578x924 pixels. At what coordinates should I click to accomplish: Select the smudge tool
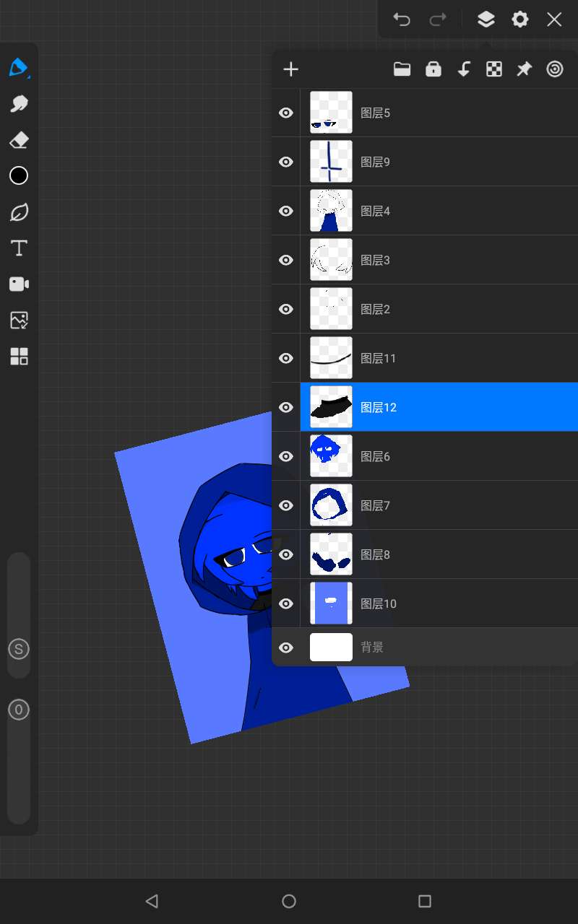click(19, 104)
